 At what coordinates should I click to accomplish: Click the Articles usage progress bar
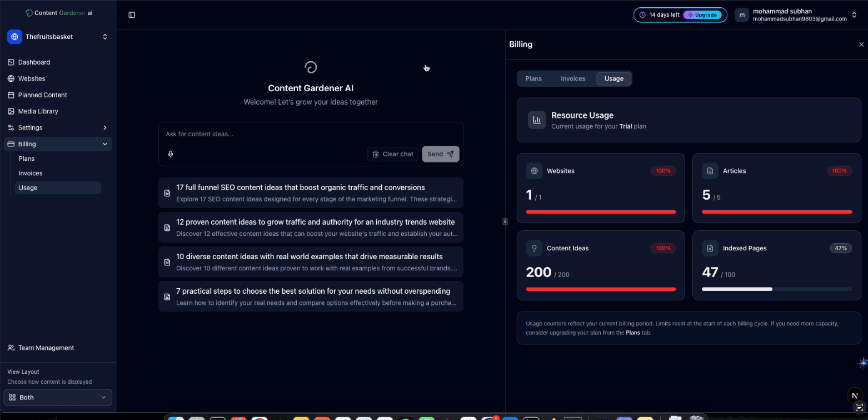pos(777,212)
